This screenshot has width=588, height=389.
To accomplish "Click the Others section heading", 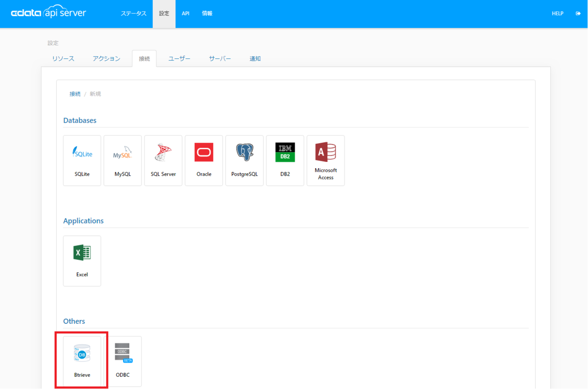I will tap(74, 321).
